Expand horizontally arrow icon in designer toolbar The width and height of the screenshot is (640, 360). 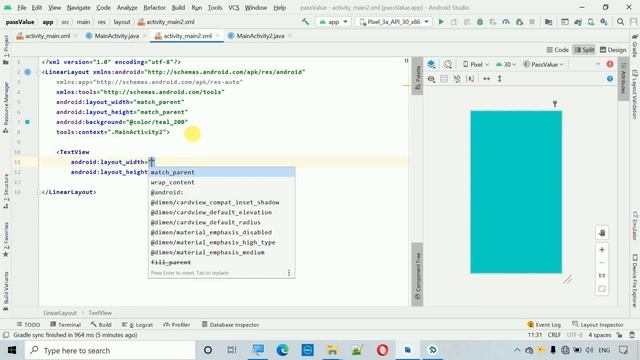pyautogui.click(x=487, y=79)
